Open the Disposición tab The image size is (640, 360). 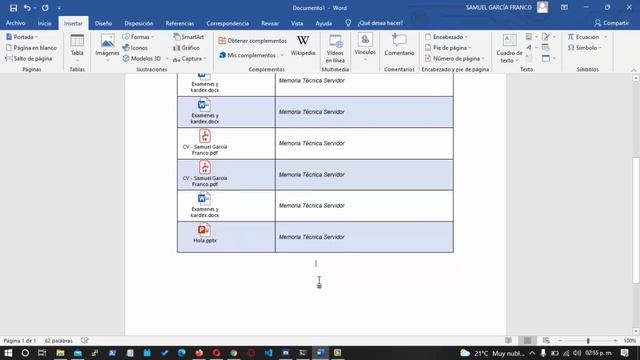tap(139, 23)
